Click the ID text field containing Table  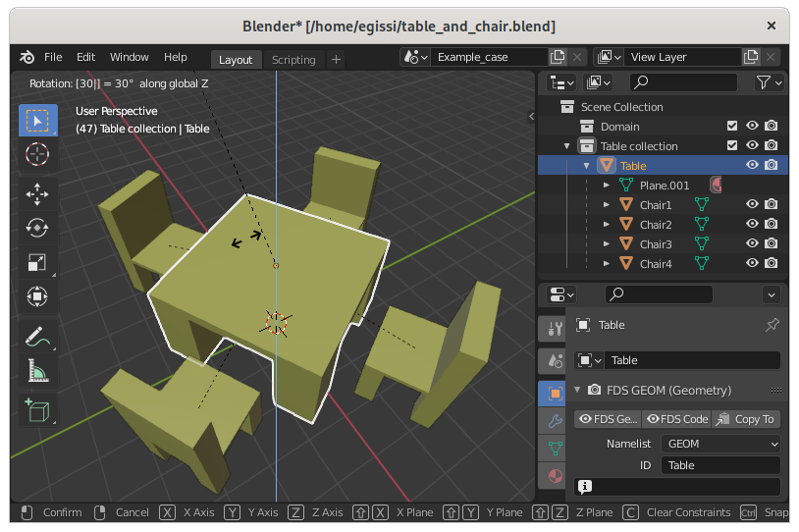(x=720, y=465)
